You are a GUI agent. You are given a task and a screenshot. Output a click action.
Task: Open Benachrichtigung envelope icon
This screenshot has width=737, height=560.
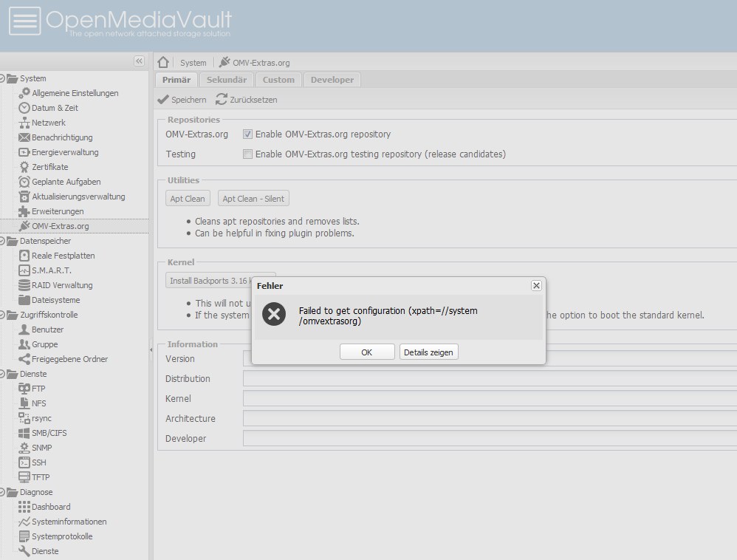coord(24,137)
